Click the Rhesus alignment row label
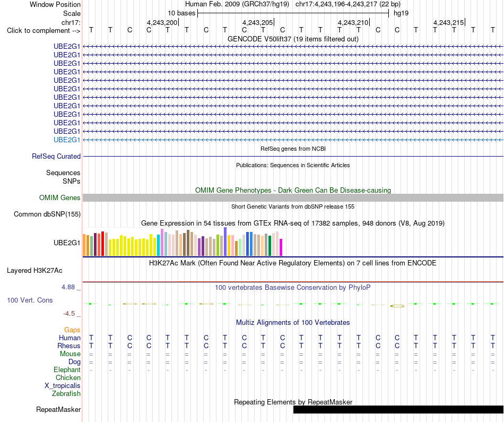This screenshot has height=422, width=504. 69,346
